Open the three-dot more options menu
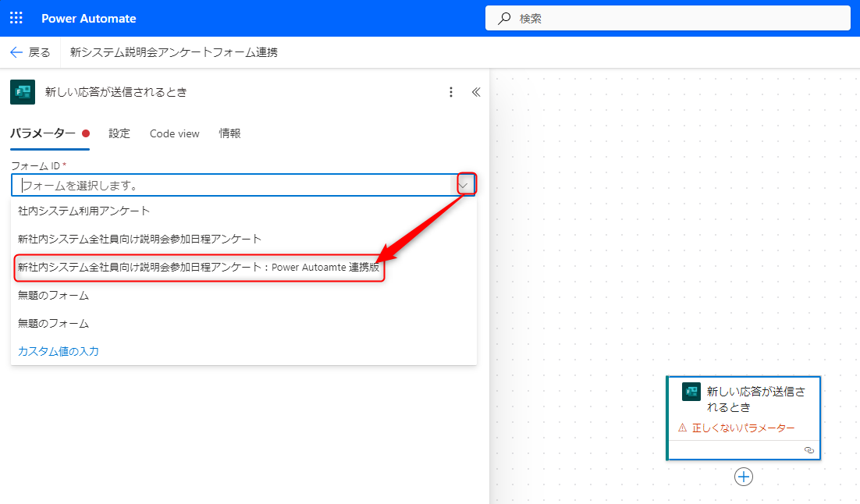860x504 pixels. click(x=451, y=92)
